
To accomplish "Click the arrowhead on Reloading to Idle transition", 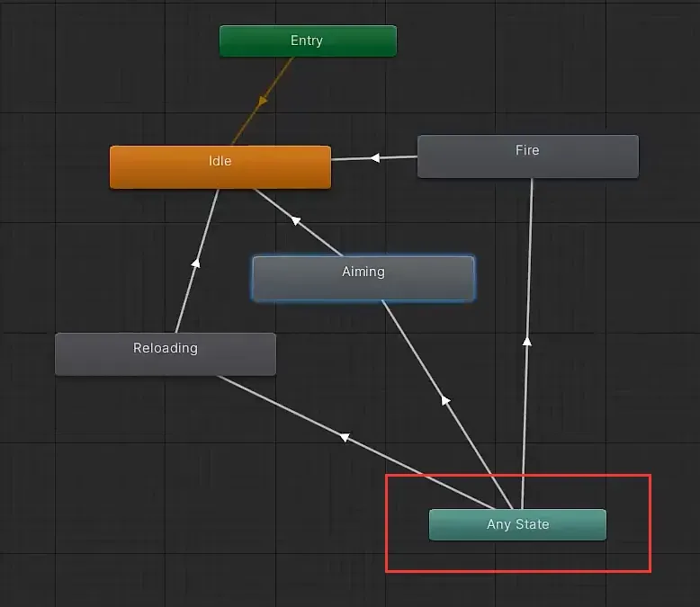I will tap(196, 262).
